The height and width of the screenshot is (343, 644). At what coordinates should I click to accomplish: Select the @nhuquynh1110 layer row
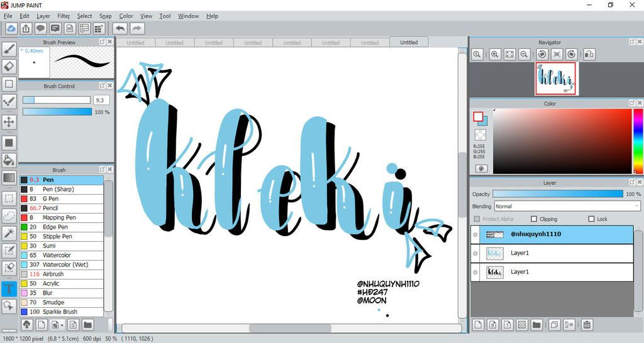[552, 235]
